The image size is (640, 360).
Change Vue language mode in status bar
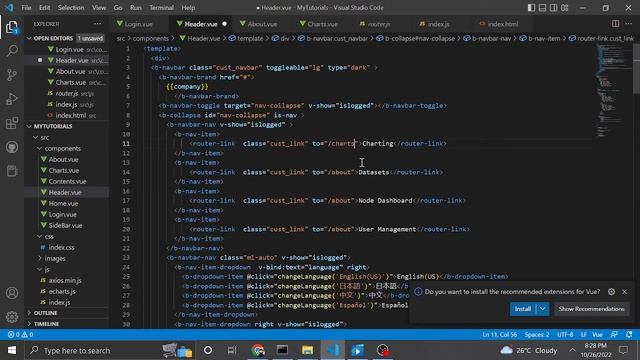tap(597, 334)
